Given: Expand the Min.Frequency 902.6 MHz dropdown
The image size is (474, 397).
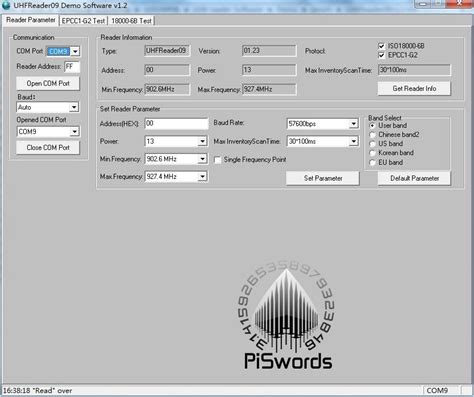Looking at the screenshot, I should tap(202, 159).
